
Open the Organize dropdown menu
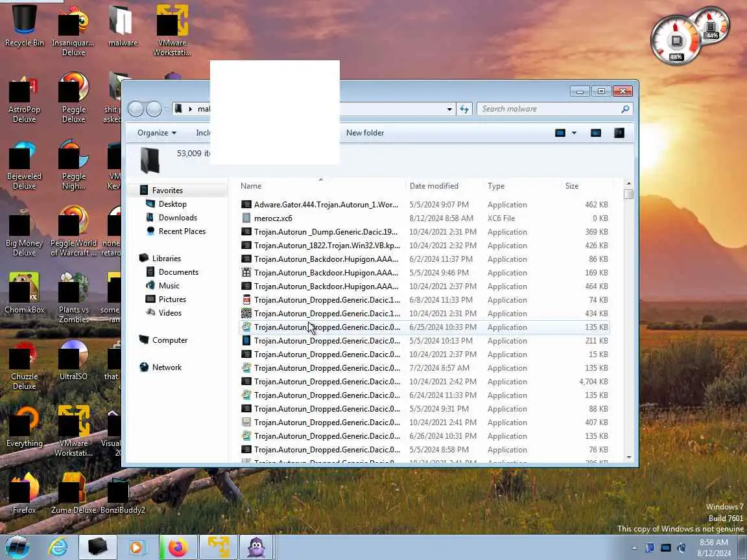click(157, 133)
